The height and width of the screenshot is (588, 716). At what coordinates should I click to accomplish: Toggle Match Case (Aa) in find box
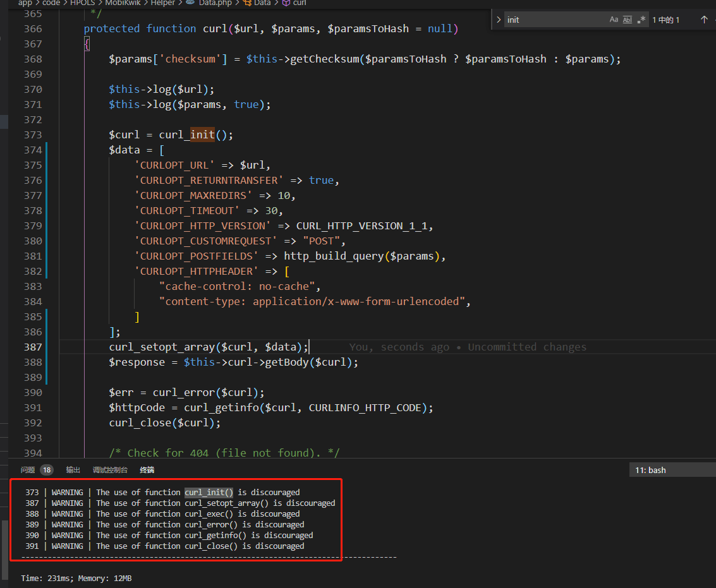(614, 20)
